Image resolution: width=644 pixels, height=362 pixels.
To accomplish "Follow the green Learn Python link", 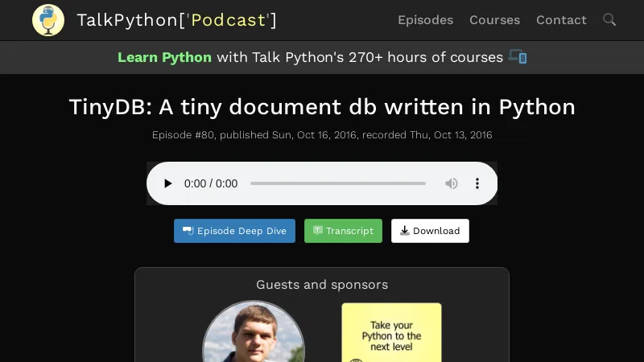I will (164, 57).
